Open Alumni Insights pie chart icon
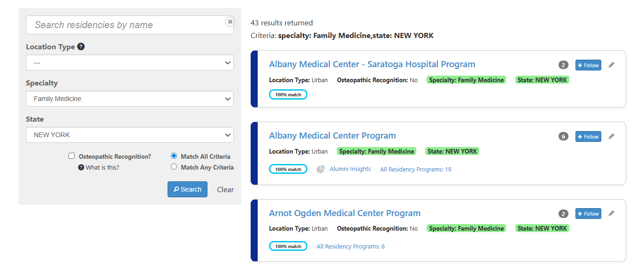The height and width of the screenshot is (264, 644). [x=321, y=169]
